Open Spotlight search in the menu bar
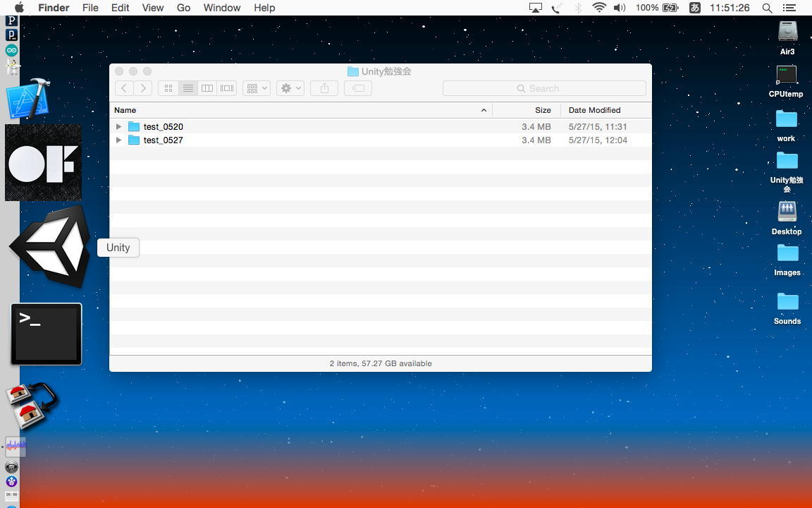This screenshot has width=812, height=508. click(767, 8)
